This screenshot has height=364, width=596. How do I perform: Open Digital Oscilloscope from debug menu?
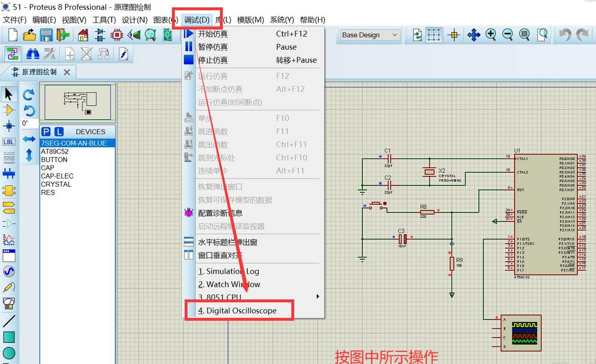pos(253,311)
